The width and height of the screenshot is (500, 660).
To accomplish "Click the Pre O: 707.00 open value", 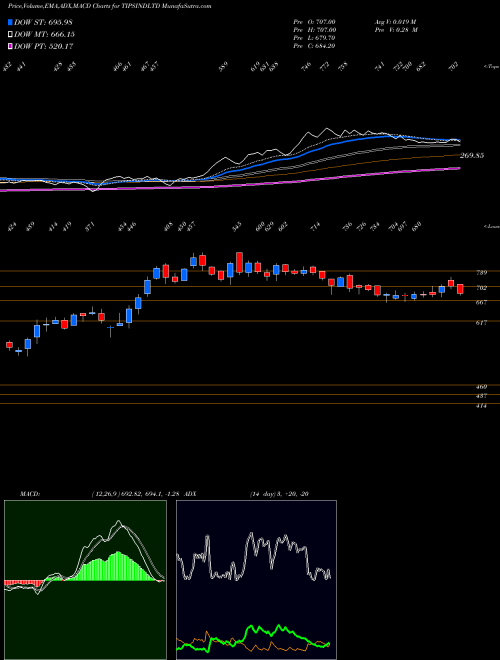I will [314, 21].
